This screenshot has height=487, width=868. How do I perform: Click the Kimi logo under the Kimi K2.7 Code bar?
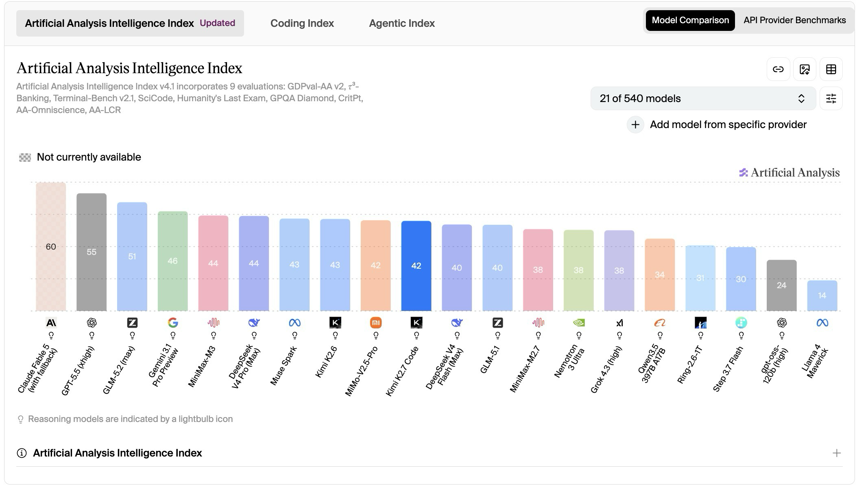pos(417,323)
